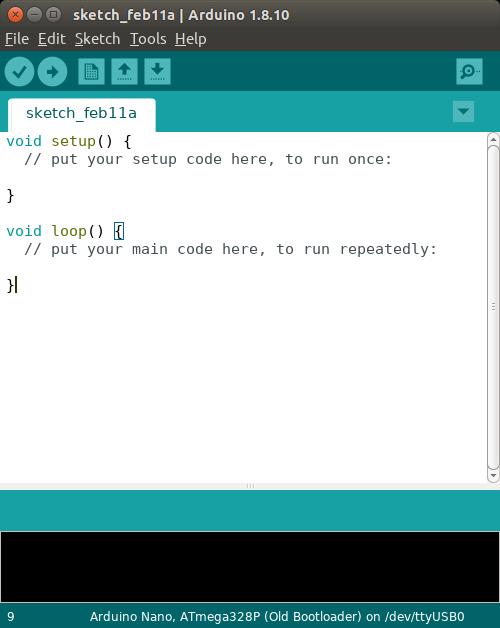Click the Verify checkmark button
Screen dimensions: 500x628
[x=19, y=72]
